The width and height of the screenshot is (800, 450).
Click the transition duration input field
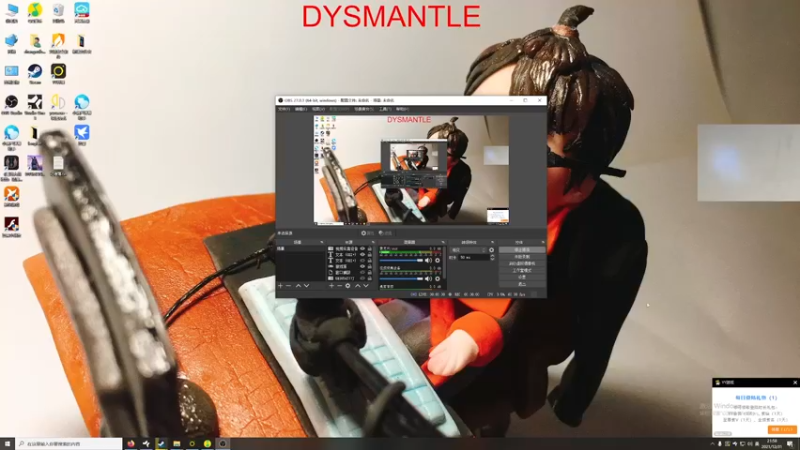click(473, 257)
